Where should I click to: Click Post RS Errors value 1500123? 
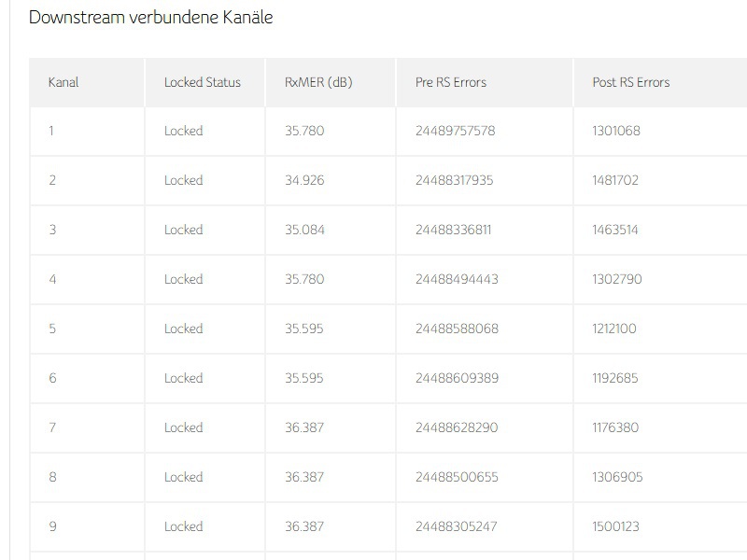point(615,526)
